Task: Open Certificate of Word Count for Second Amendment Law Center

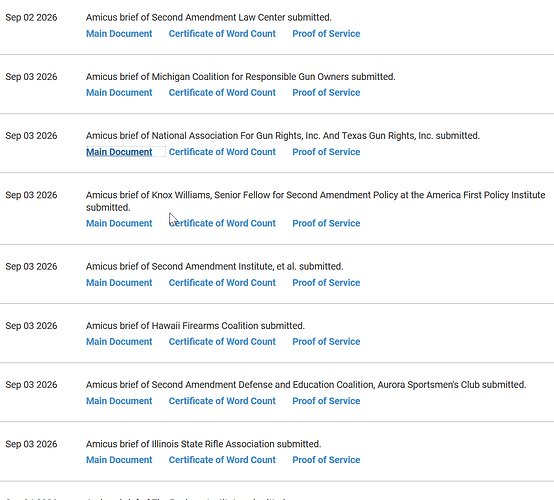Action: tap(222, 34)
